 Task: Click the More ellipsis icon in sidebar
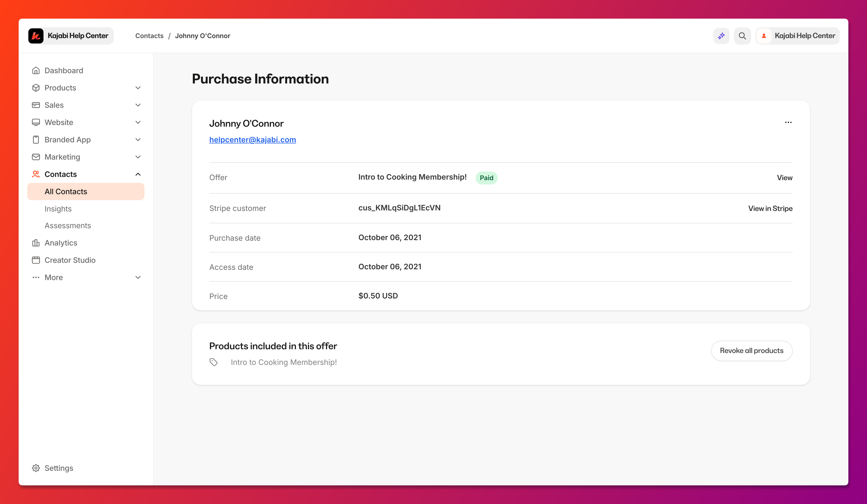(x=36, y=277)
